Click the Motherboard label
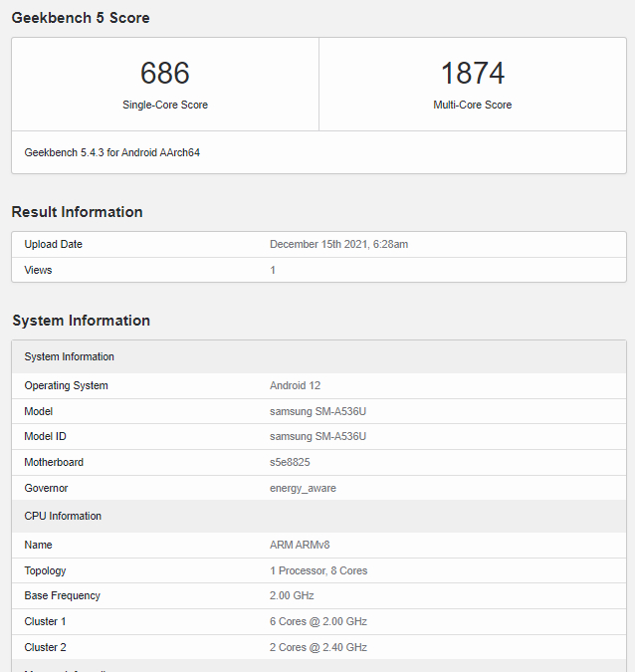 pos(54,462)
